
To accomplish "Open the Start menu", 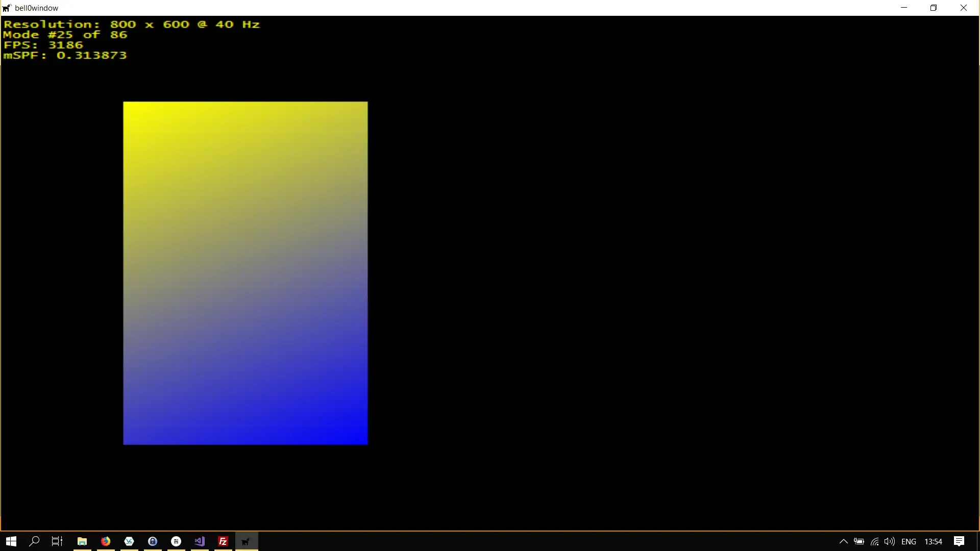I will 11,541.
